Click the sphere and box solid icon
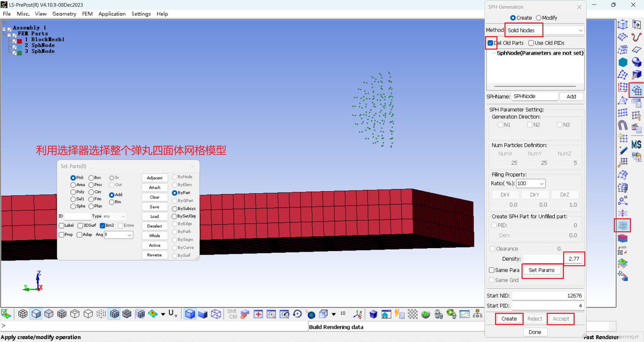 coord(637,62)
